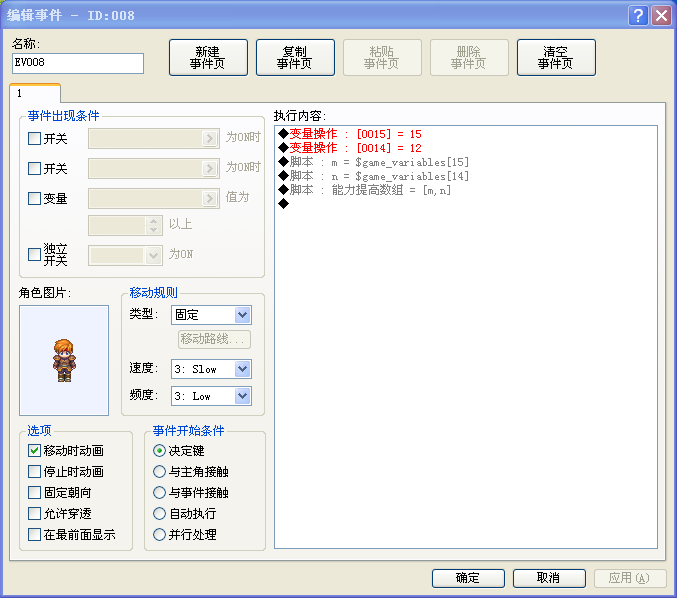
Task: Select the empty last command line diamond
Action: (x=284, y=203)
